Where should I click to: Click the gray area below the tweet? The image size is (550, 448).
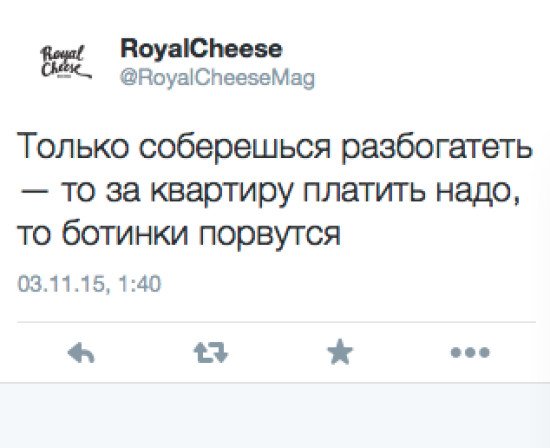click(275, 416)
